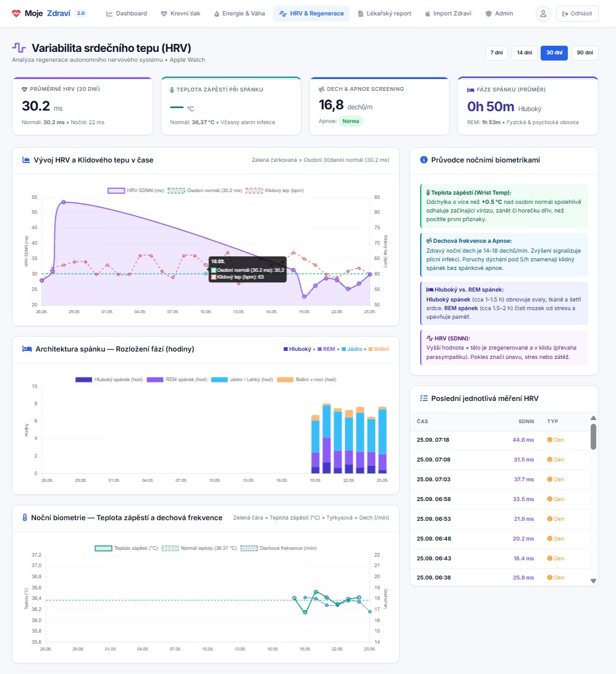Select the 7 dní time range
The image size is (616, 674).
click(x=497, y=53)
